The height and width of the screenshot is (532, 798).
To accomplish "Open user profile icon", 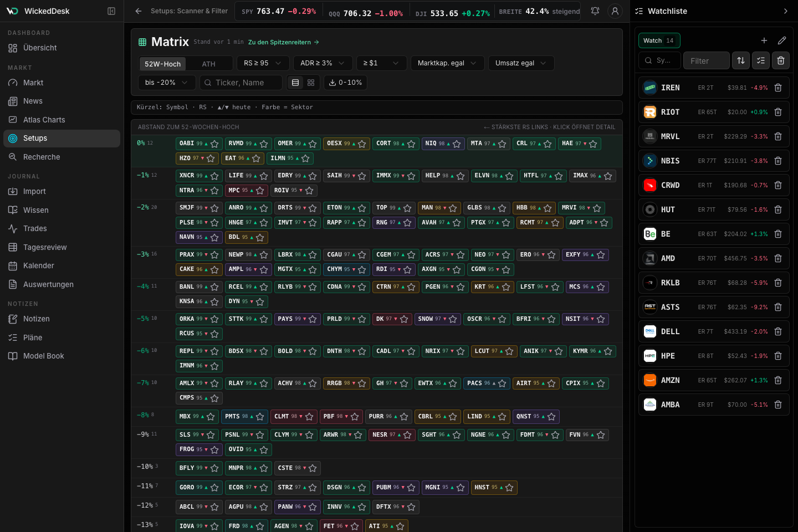I will pos(614,11).
